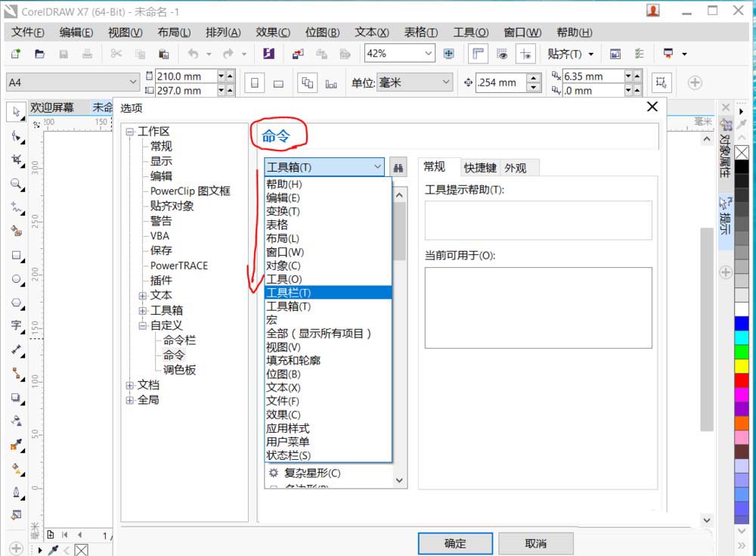Screen dimensions: 756x556
Task: Choose 填充和轮廓 in dropdown list
Action: (328, 360)
